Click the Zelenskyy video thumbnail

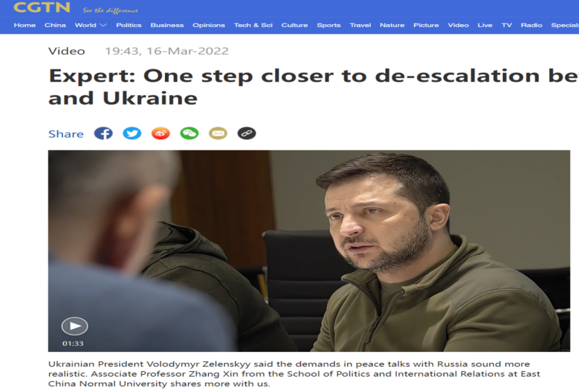[x=309, y=251]
